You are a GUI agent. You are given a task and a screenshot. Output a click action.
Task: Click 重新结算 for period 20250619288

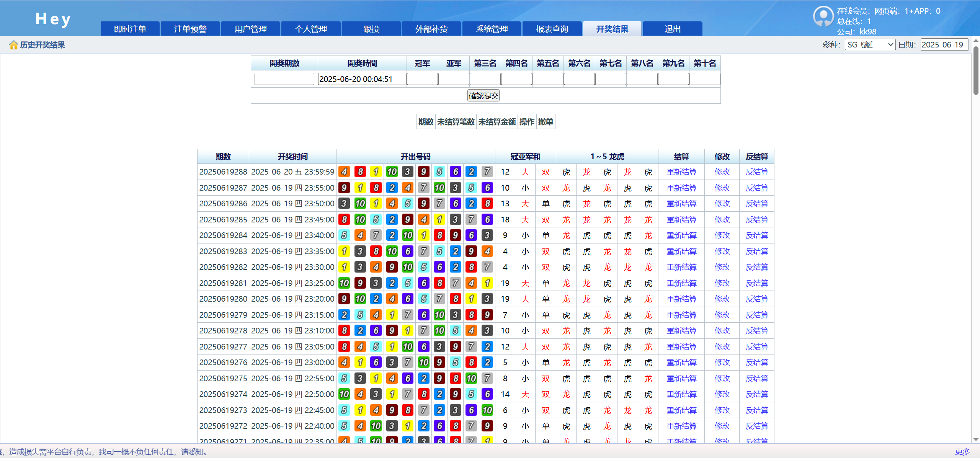(x=681, y=172)
